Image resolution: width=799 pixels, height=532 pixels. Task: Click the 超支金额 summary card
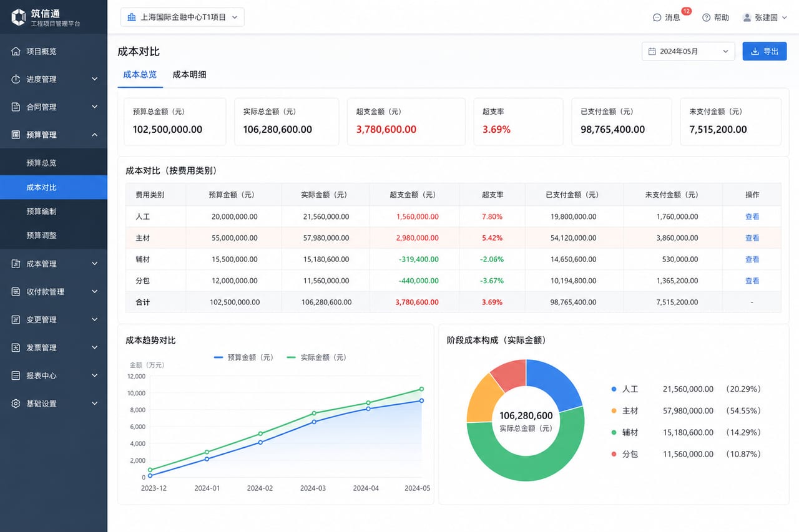tap(406, 122)
